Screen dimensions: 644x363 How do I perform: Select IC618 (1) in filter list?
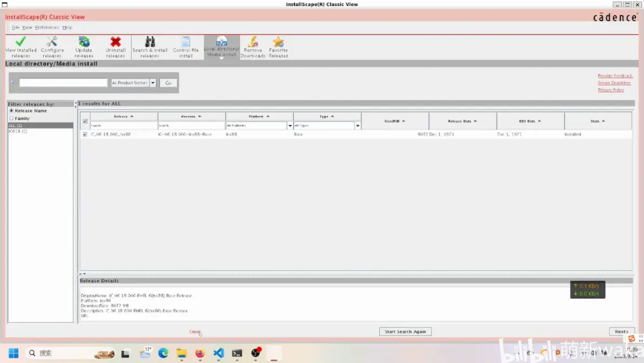(x=40, y=131)
